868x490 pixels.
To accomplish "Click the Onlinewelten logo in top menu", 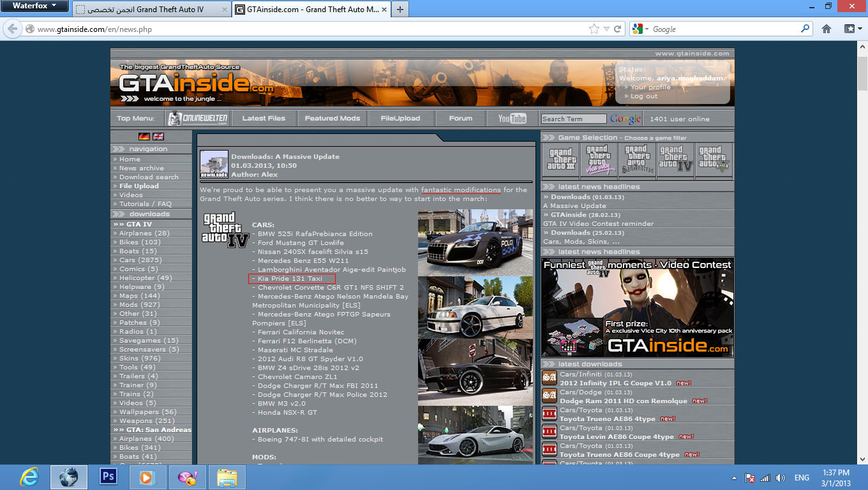I will tap(197, 119).
